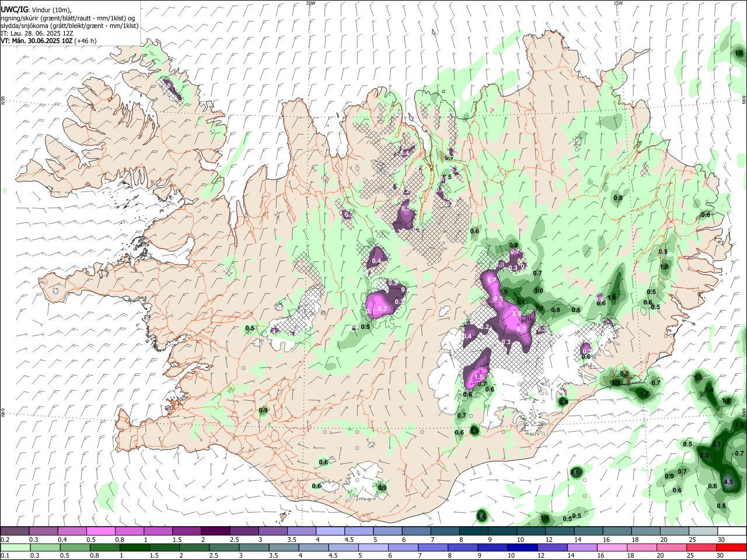Click the bright pink 0.5 swatch in snow legend
Image resolution: width=747 pixels, height=560 pixels.
pos(100,531)
